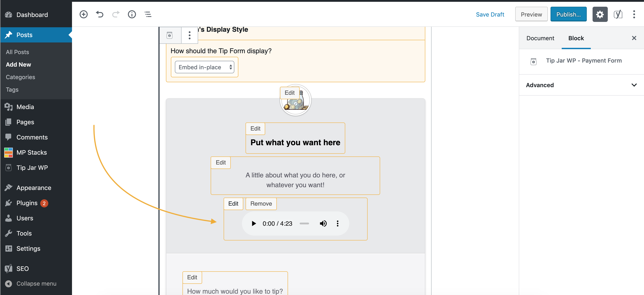This screenshot has height=295, width=644.
Task: Expand the Advanced panel
Action: coord(581,85)
